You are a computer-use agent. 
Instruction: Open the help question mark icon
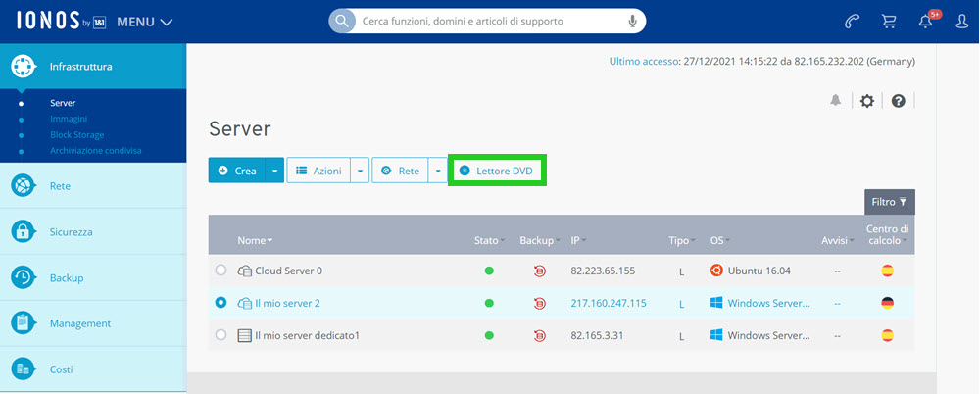899,101
